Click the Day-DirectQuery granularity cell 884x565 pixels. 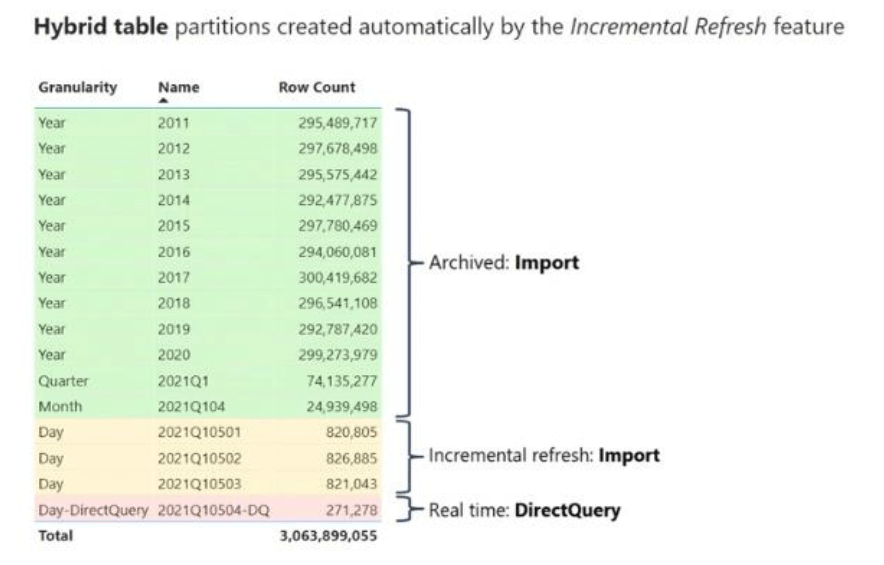click(93, 511)
